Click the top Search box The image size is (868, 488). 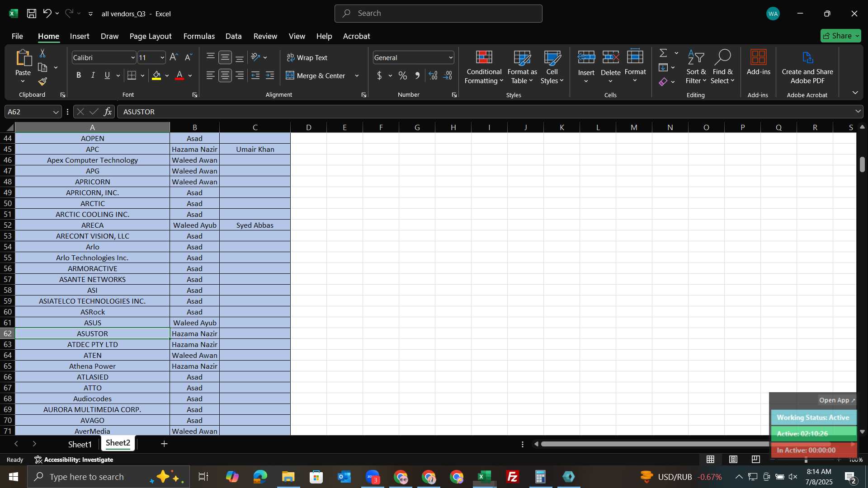coord(438,14)
